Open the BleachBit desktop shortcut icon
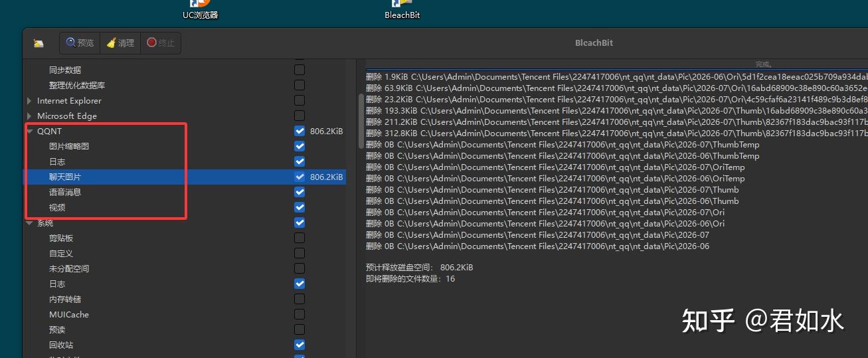The image size is (868, 358). pyautogui.click(x=402, y=10)
